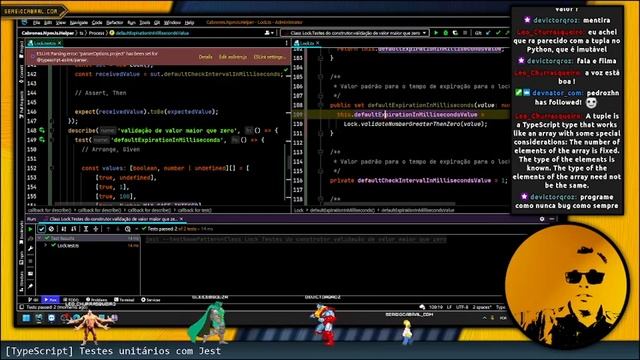Select the Lock.ts editor tab
Viewport: 640px width, 360px height.
pyautogui.click(x=306, y=43)
